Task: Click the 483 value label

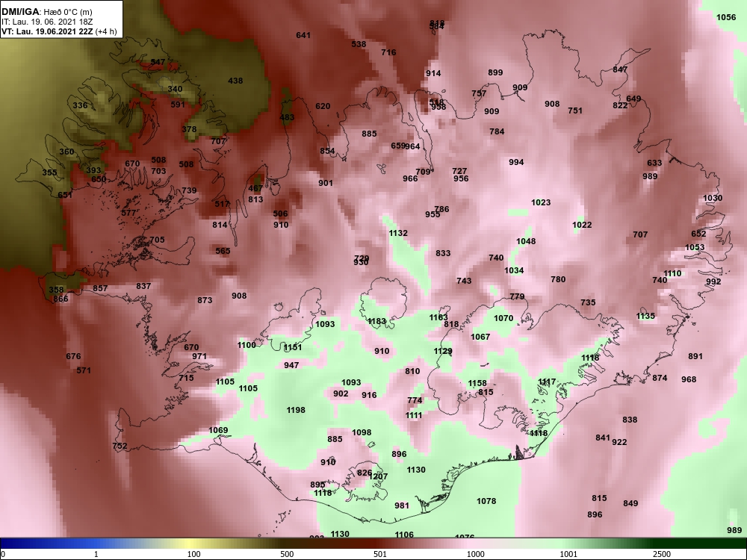Action: [287, 118]
